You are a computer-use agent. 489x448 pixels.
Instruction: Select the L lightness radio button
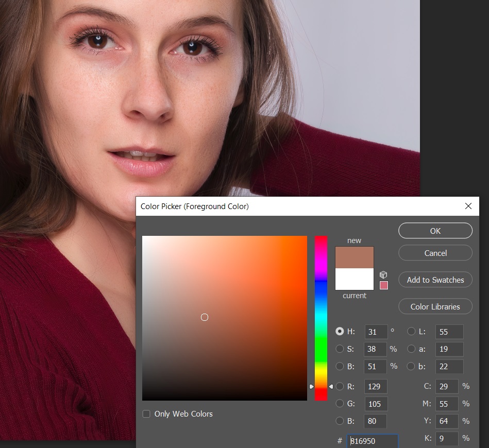point(411,332)
